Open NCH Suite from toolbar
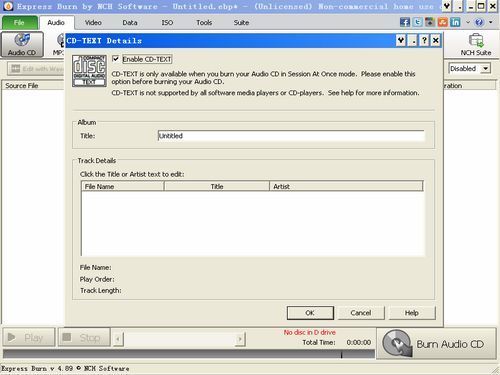 tap(476, 44)
